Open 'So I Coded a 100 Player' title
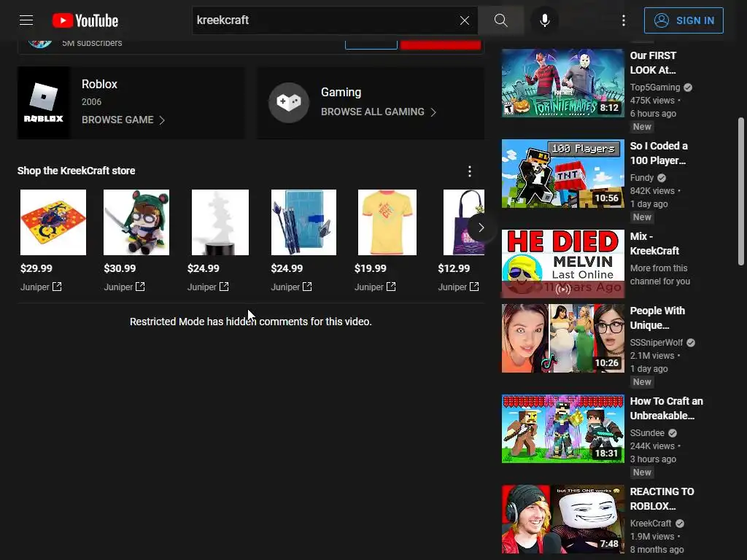The width and height of the screenshot is (747, 560). point(659,153)
